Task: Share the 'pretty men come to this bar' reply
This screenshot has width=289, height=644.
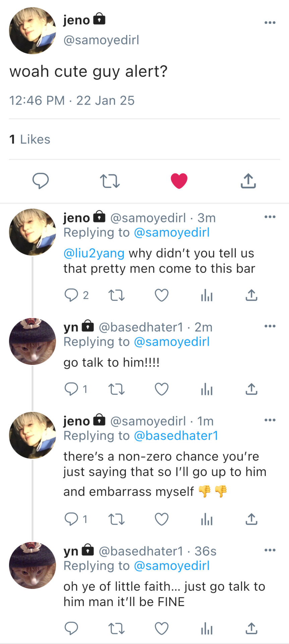Action: [x=251, y=295]
